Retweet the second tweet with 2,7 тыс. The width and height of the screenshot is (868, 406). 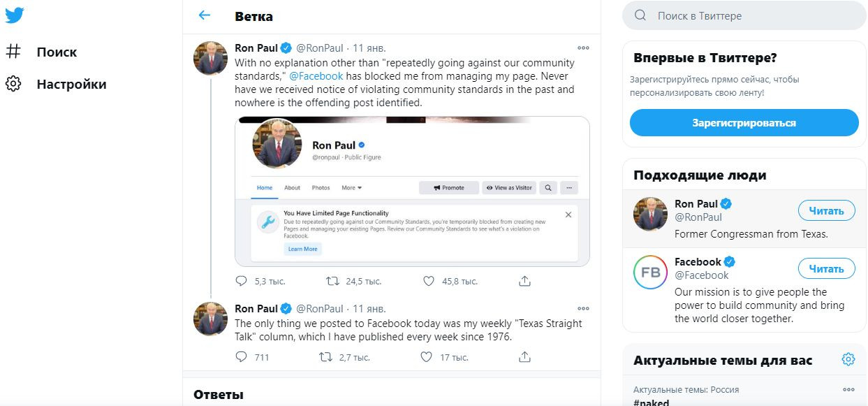325,357
